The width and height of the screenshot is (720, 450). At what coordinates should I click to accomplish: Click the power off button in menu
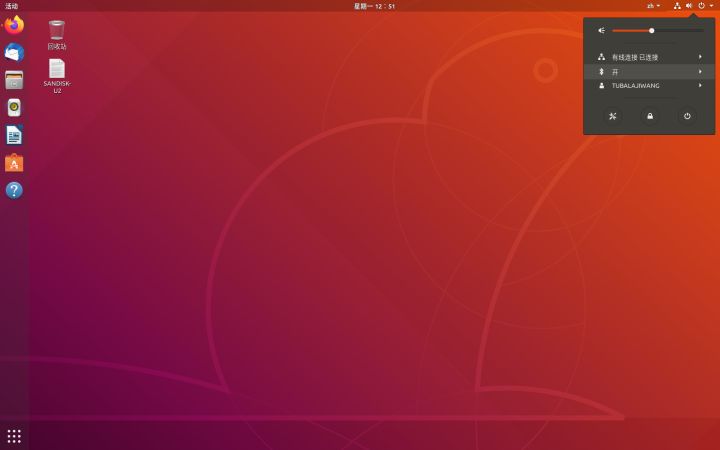pyautogui.click(x=687, y=116)
